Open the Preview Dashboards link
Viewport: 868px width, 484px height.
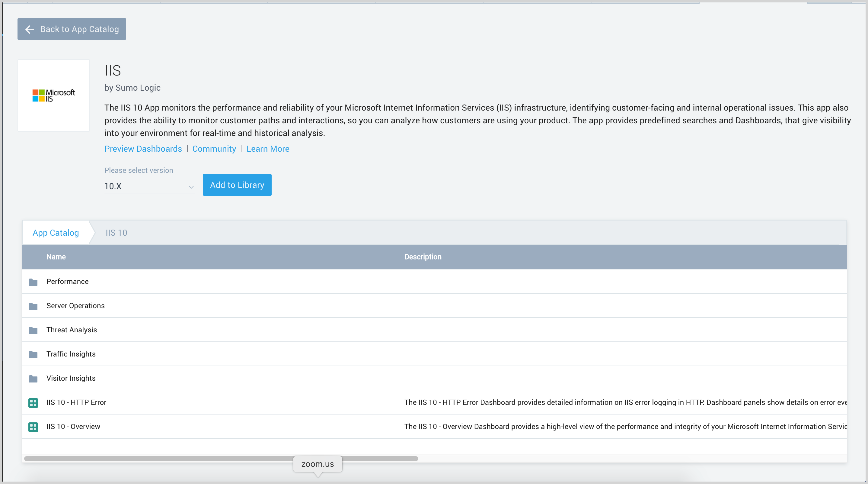click(x=143, y=149)
